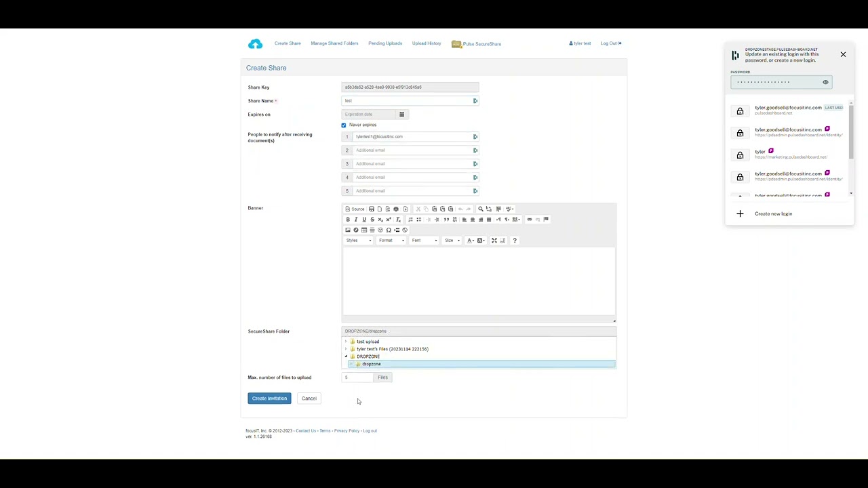Open the Format dropdown
868x488 pixels.
391,241
